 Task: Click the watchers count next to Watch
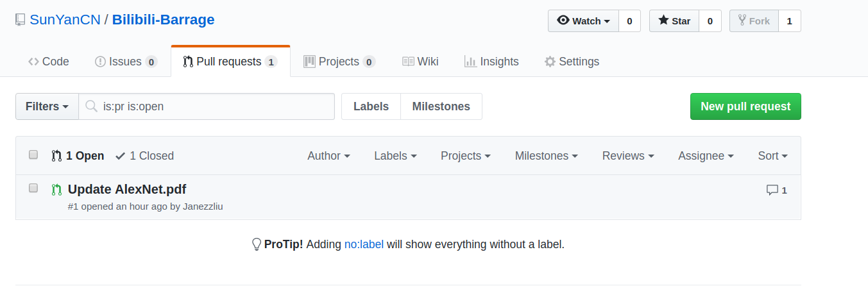click(629, 21)
